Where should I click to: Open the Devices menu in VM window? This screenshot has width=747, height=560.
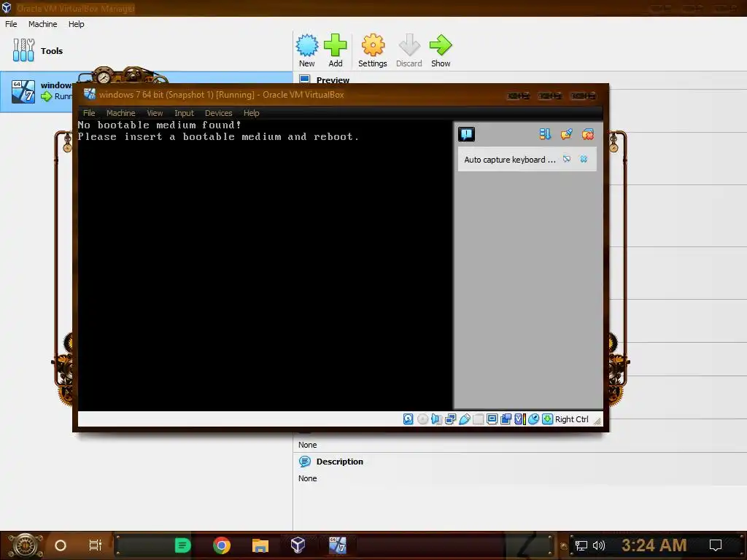[x=218, y=113]
